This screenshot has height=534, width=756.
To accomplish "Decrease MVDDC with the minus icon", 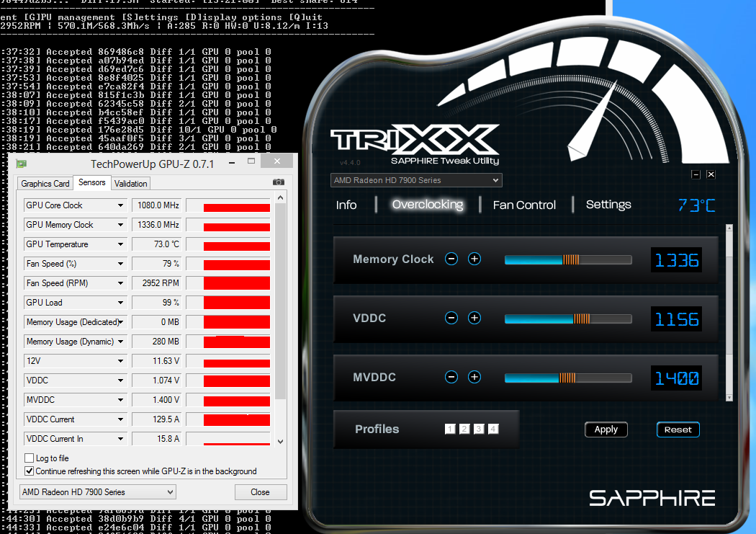I will pyautogui.click(x=451, y=377).
